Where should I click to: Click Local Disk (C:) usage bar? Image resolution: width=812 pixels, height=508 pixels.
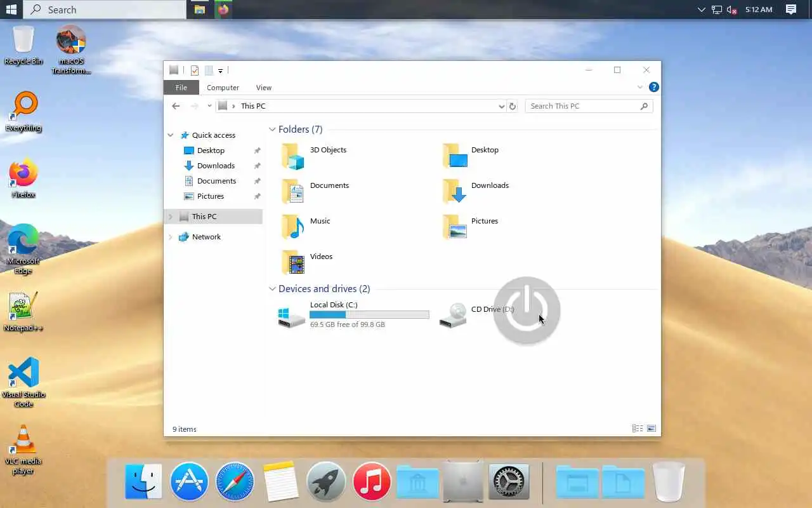tap(369, 315)
